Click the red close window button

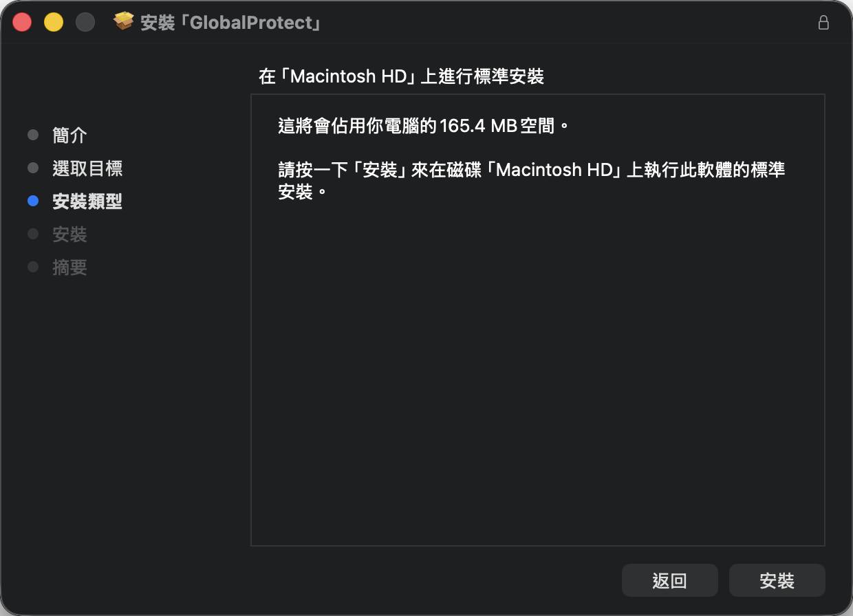point(23,23)
